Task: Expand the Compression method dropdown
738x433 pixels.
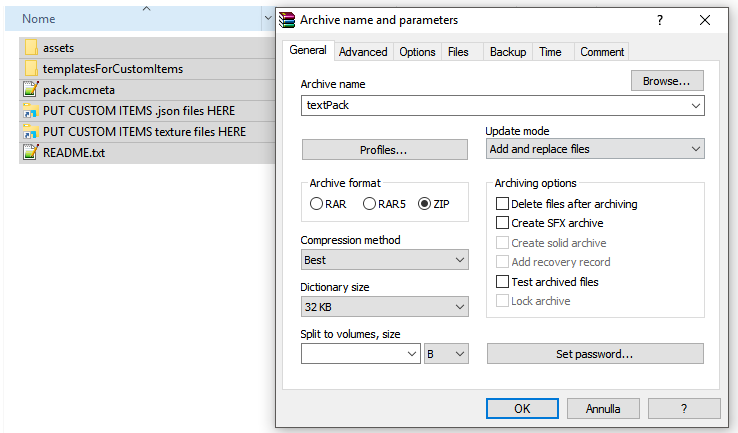Action: click(384, 260)
